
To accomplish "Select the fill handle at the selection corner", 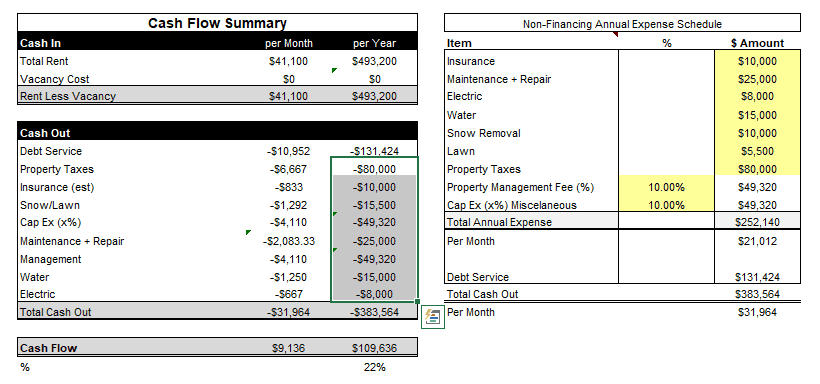I will 417,301.
